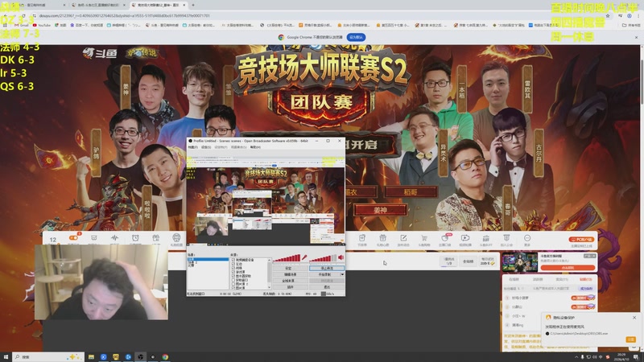The height and width of the screenshot is (362, 644).
Task: Open the 设置 menu in OBS
Action: tap(206, 147)
